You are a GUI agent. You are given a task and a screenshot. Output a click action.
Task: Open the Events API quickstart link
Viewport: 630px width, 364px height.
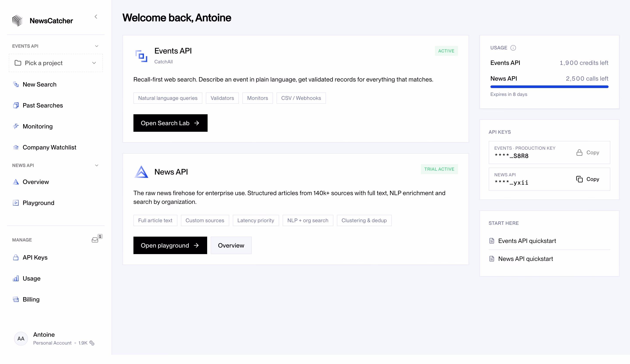point(527,241)
